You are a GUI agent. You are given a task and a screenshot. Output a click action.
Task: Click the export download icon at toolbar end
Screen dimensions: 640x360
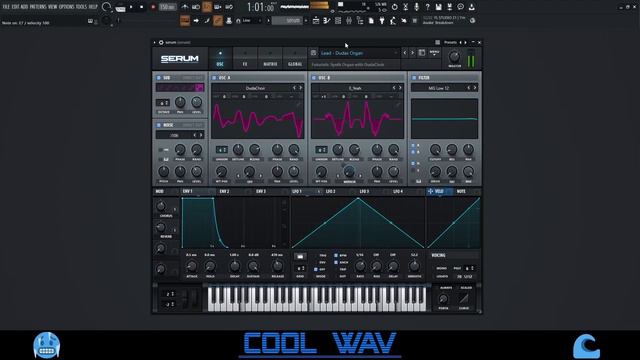[471, 7]
